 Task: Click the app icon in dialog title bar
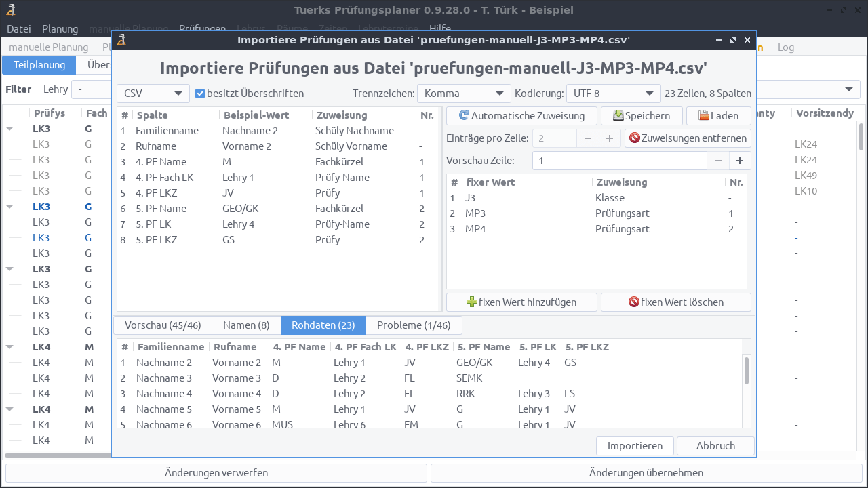pos(121,40)
